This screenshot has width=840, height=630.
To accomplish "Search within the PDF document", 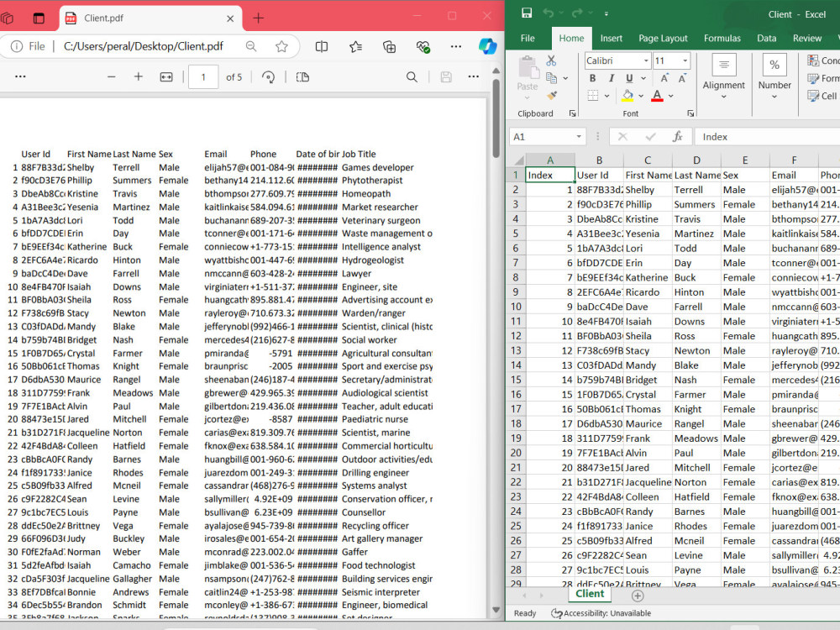I will [x=412, y=77].
